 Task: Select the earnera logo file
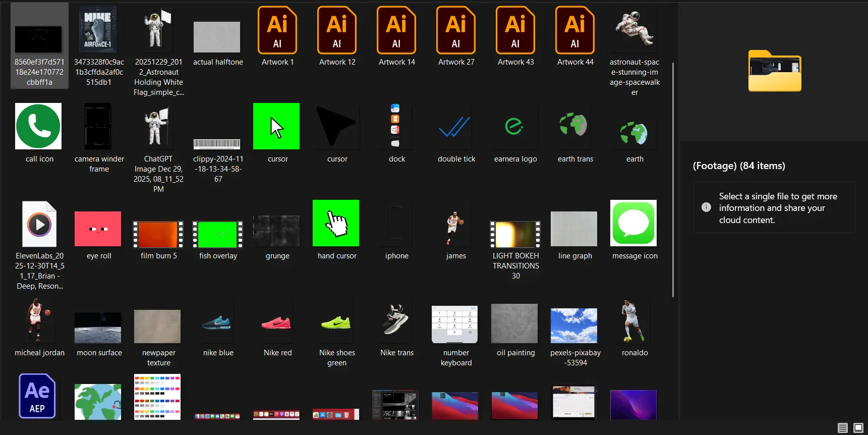[x=514, y=126]
